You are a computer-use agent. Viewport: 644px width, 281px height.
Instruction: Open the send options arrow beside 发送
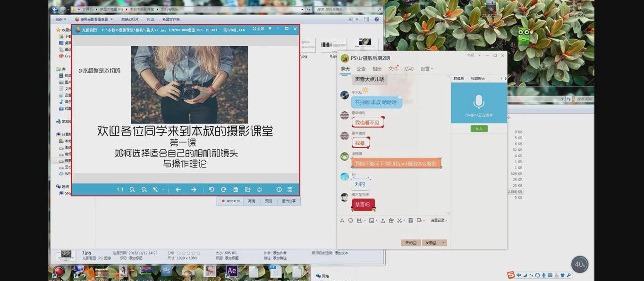[x=443, y=243]
